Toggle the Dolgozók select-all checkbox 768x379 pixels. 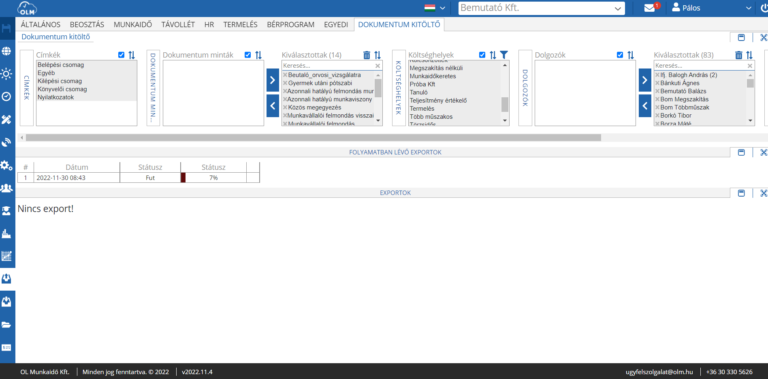(x=620, y=55)
